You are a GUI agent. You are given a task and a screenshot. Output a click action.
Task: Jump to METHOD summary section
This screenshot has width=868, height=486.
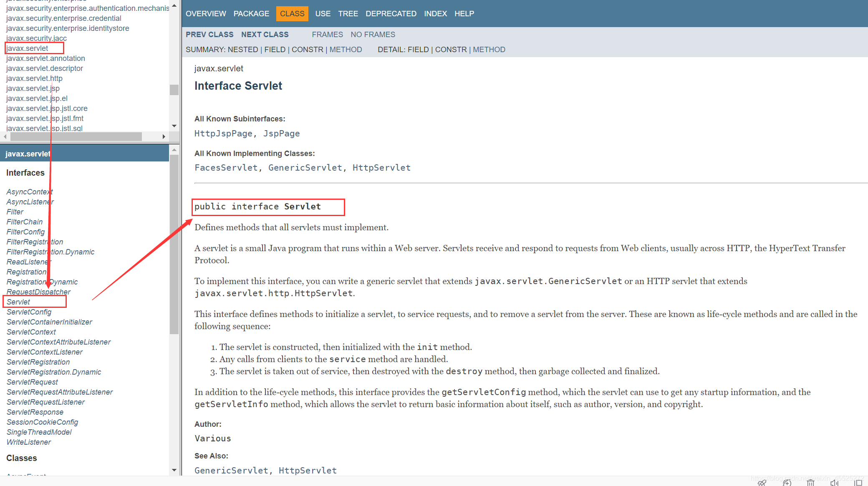[x=346, y=50]
